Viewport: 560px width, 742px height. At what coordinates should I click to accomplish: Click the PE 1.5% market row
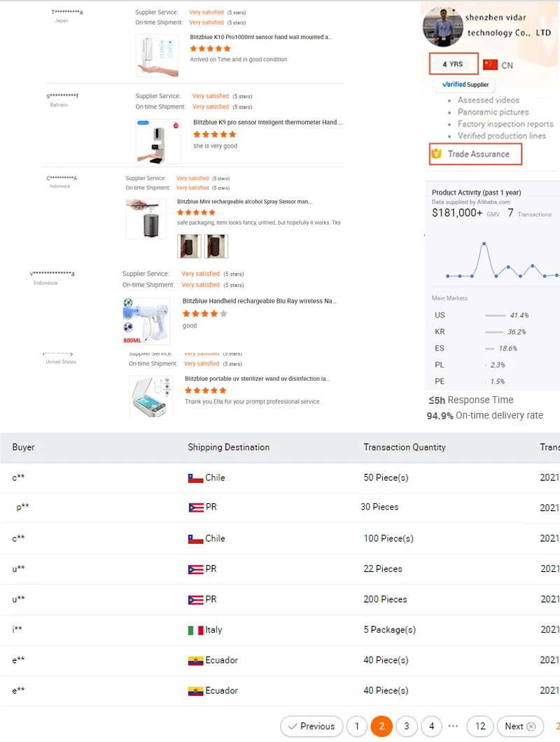click(470, 381)
